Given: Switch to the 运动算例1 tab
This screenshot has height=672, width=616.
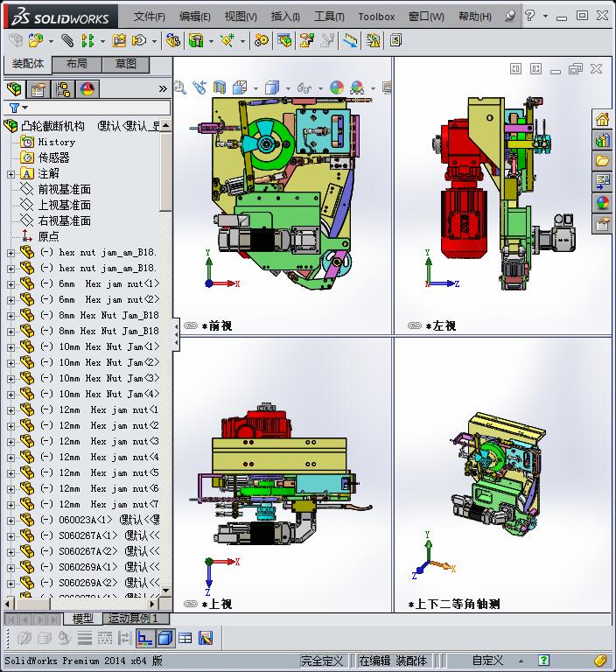Looking at the screenshot, I should 136,619.
